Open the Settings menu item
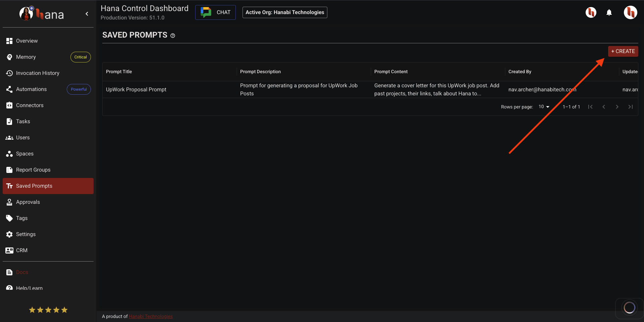Screen dimensions: 644x322 (x=48, y=234)
